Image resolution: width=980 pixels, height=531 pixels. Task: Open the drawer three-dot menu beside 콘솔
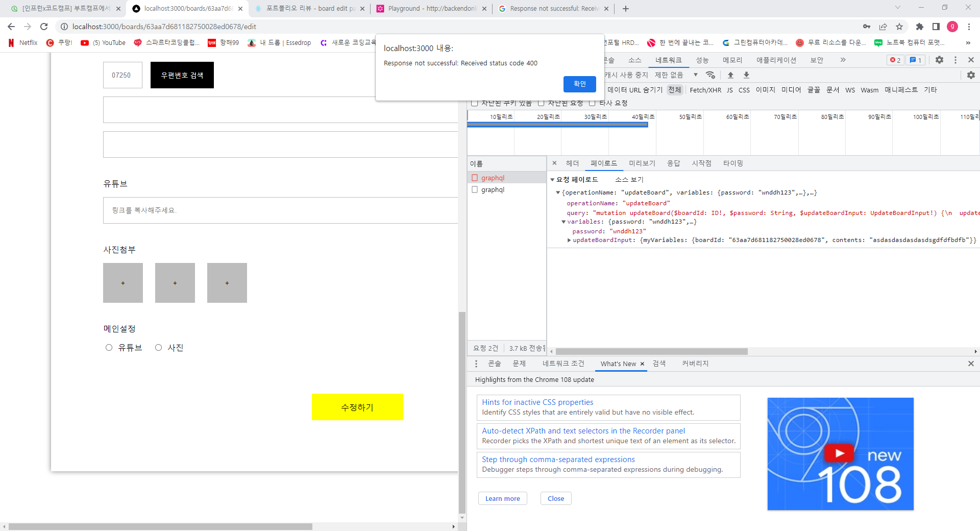pyautogui.click(x=476, y=364)
